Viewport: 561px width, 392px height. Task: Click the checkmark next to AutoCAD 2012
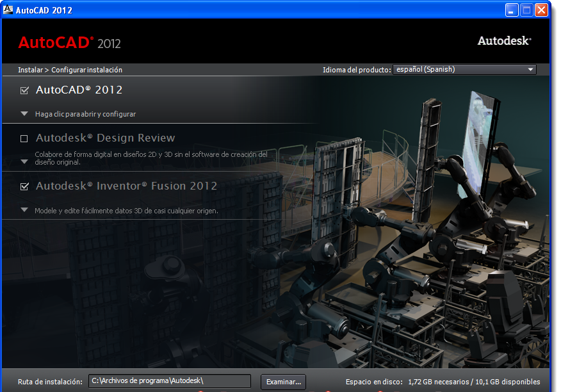23,90
